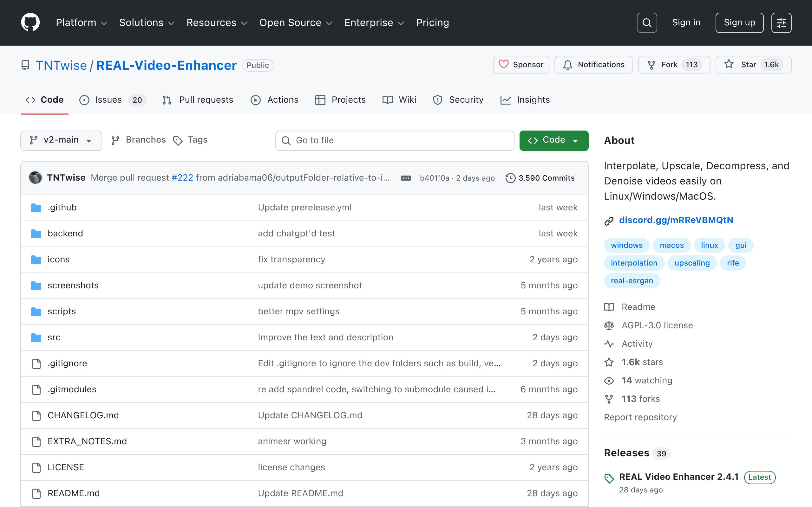Click the GitHub logo icon

click(x=30, y=22)
